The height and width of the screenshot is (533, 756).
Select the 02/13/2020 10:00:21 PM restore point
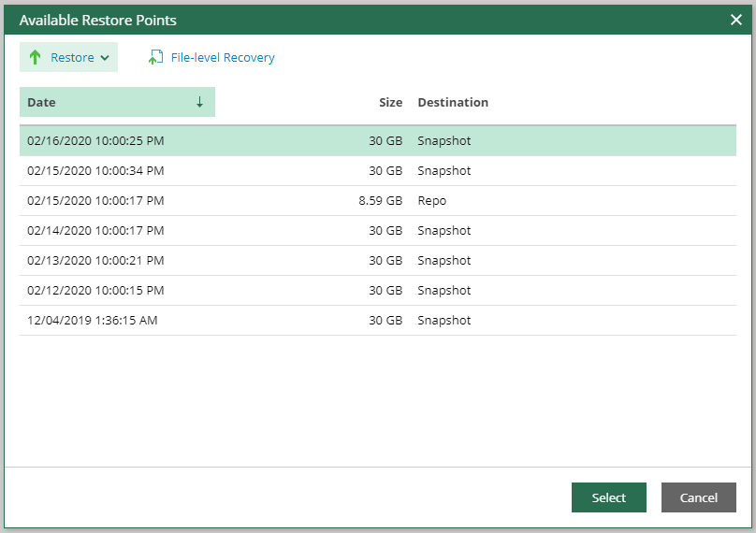[377, 260]
